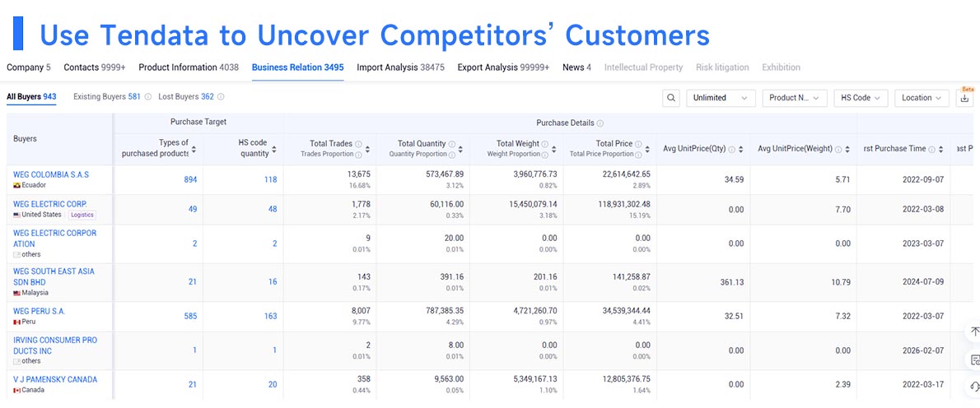The image size is (980, 408).
Task: Sort by HS code quantity arrows
Action: (273, 149)
